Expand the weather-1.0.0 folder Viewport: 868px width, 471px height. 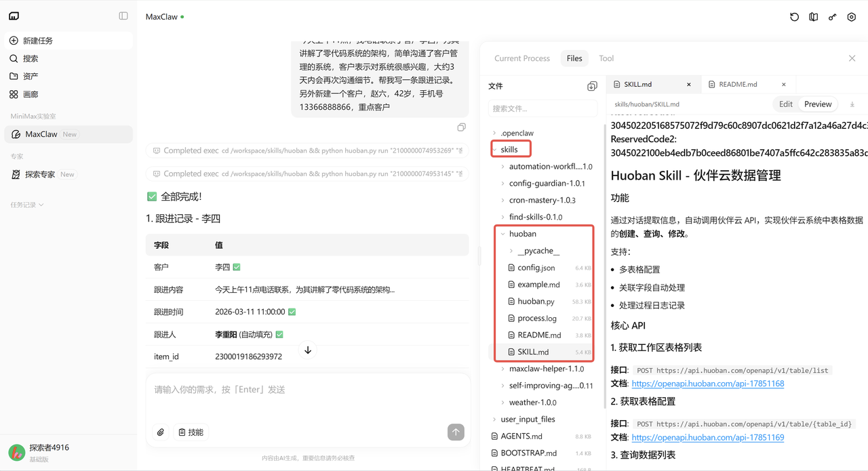(503, 403)
